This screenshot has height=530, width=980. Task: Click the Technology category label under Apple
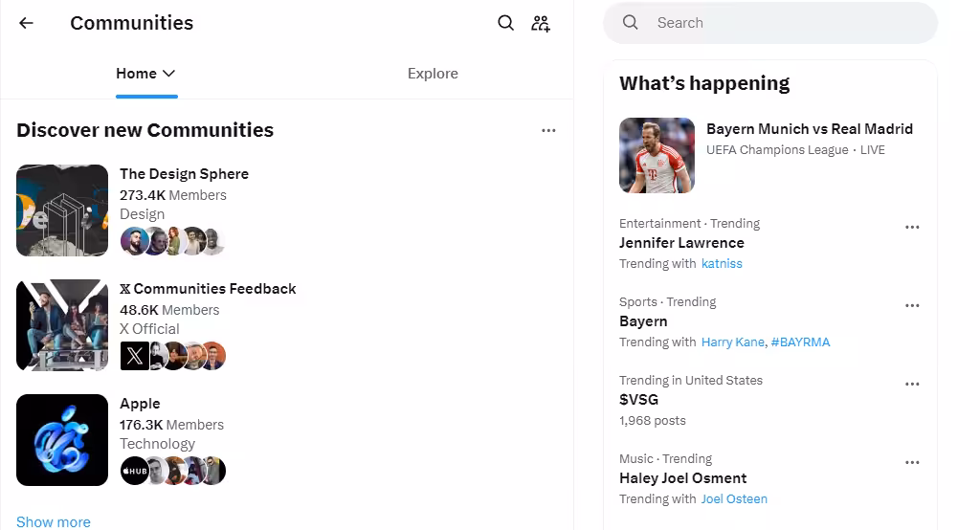[158, 444]
